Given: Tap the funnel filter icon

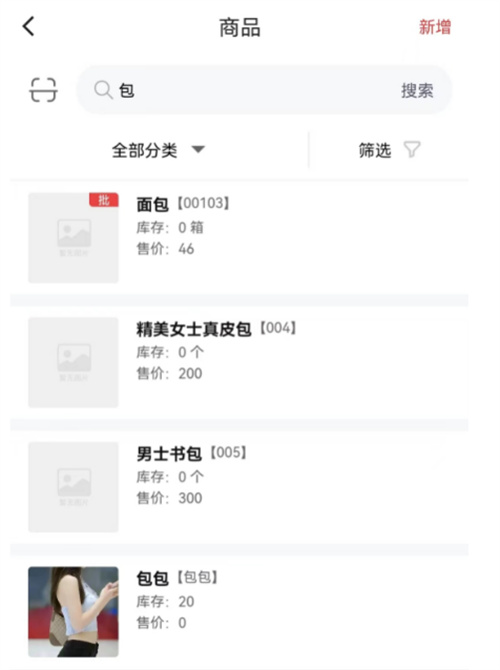Looking at the screenshot, I should tap(412, 150).
